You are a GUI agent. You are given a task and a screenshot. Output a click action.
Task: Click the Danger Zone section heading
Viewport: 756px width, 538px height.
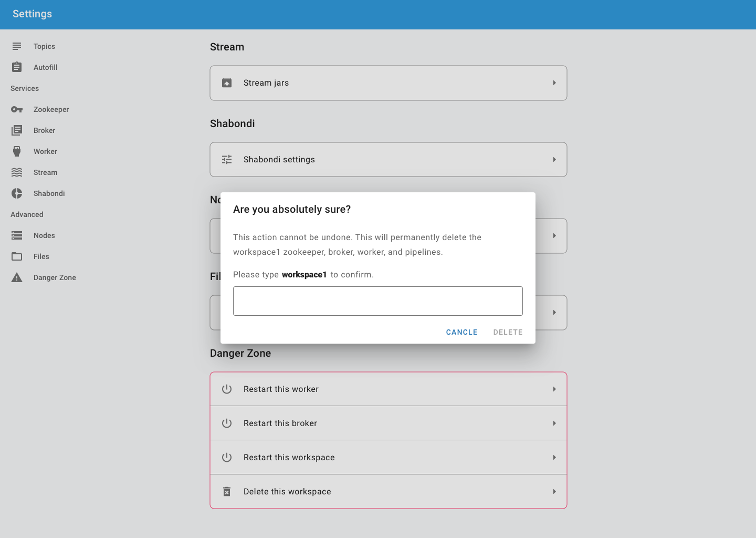tap(240, 353)
